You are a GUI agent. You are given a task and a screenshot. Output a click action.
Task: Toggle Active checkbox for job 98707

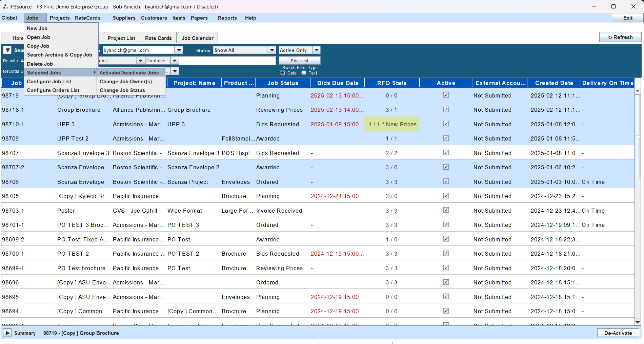click(x=446, y=153)
